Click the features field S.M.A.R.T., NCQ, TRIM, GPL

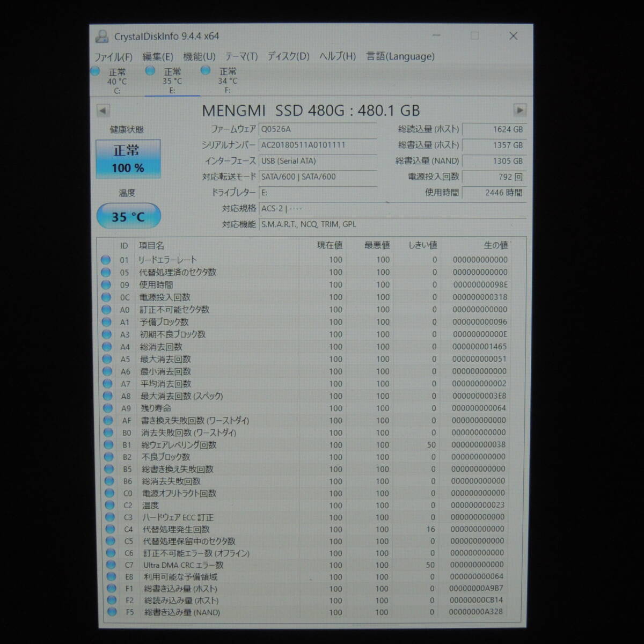point(392,224)
